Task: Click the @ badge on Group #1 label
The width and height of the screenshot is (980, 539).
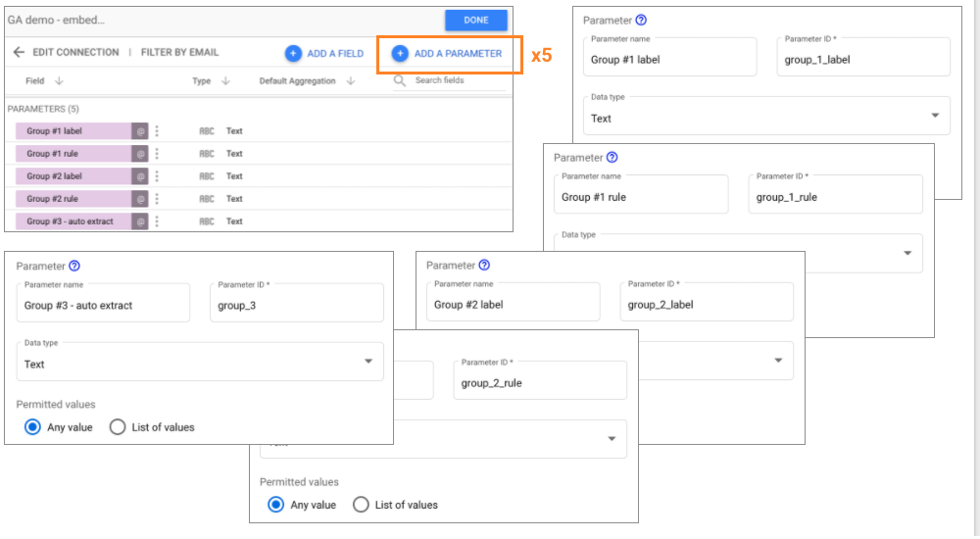Action: point(140,131)
